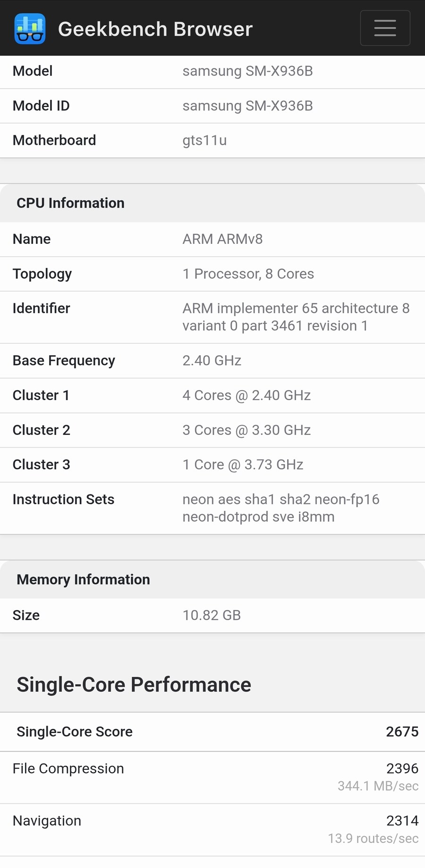
Task: Click the Cluster 1 row label
Action: click(x=41, y=395)
